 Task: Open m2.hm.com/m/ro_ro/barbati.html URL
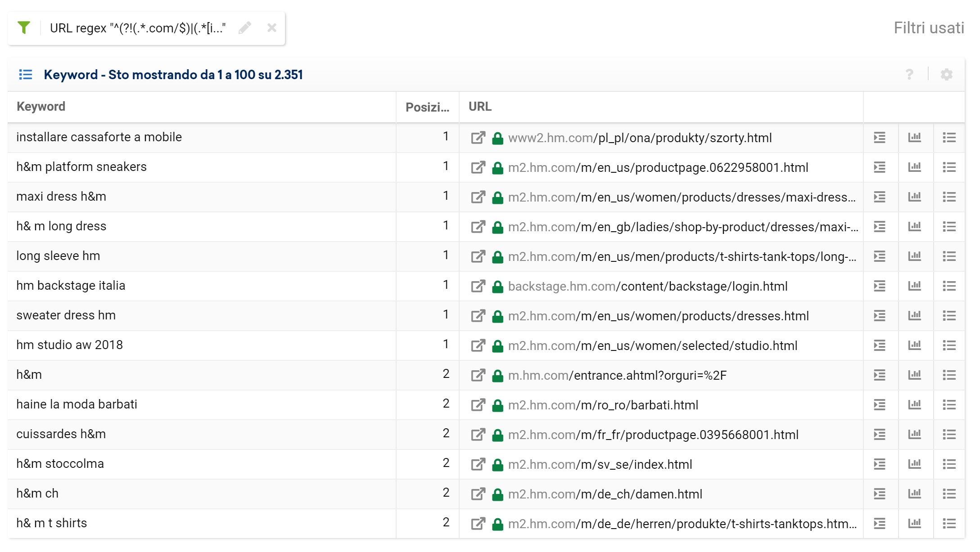tap(603, 405)
